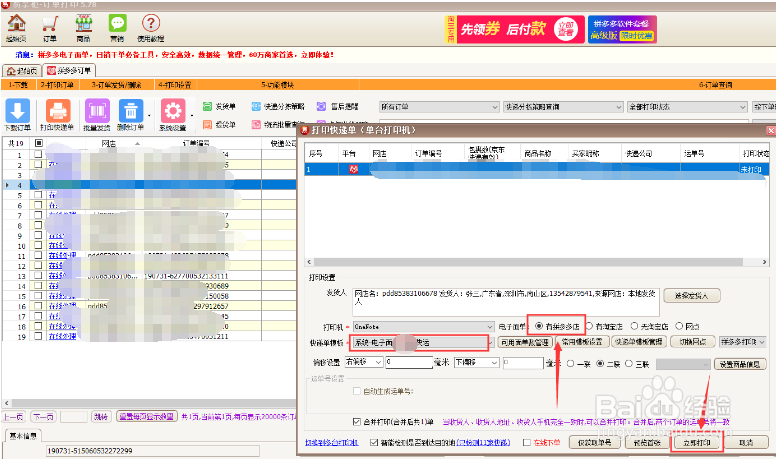Click the 立即打印 button
This screenshot has width=776, height=459.
pyautogui.click(x=696, y=443)
